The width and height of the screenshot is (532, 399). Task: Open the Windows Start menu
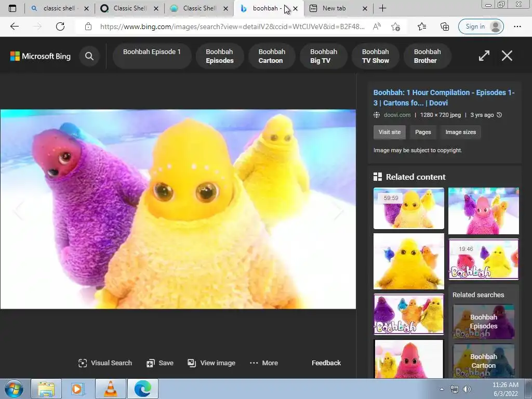click(14, 389)
